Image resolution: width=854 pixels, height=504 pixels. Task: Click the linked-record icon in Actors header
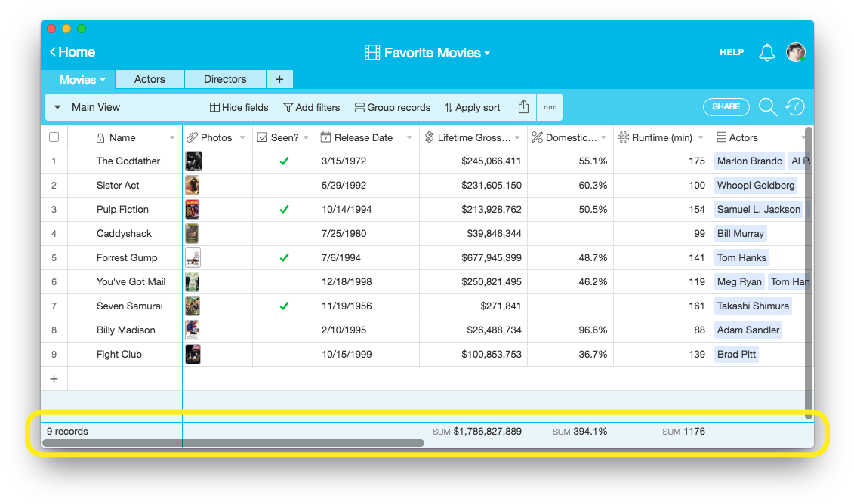[x=721, y=137]
